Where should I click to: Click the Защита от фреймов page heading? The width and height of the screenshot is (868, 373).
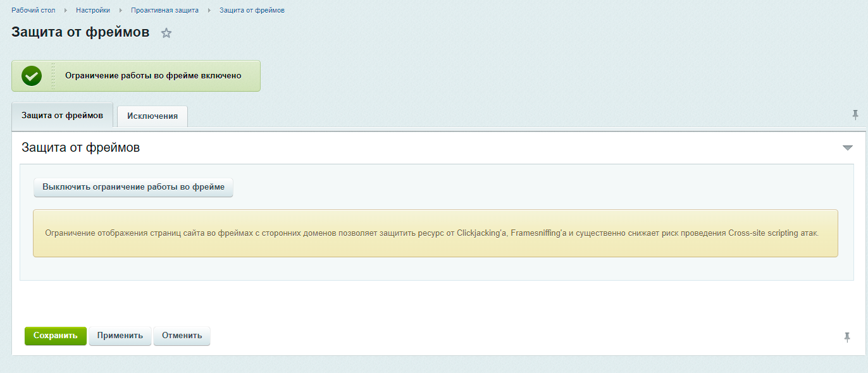tap(80, 32)
